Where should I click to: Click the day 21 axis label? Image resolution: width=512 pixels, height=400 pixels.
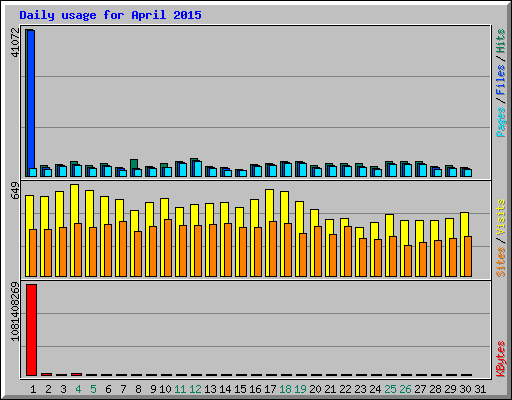click(330, 389)
